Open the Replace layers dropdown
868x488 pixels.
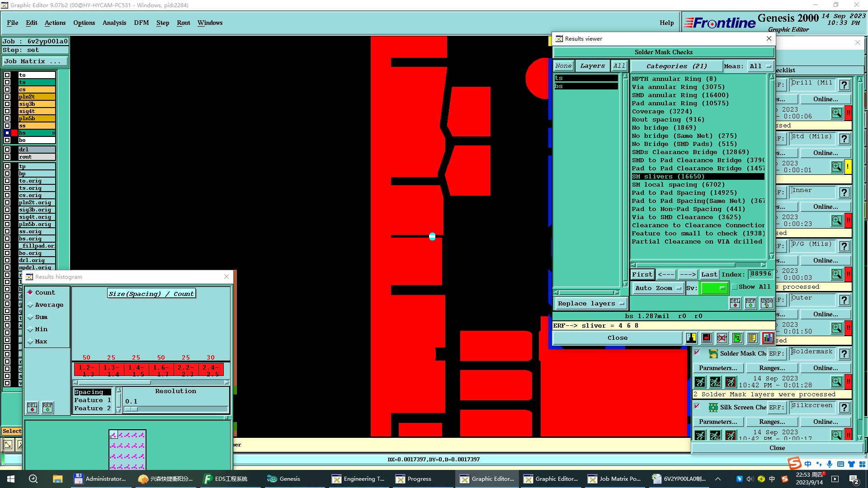[590, 304]
